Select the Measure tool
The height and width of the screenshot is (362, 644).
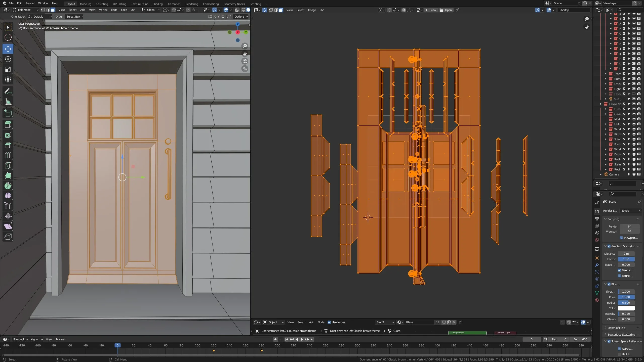click(x=8, y=102)
